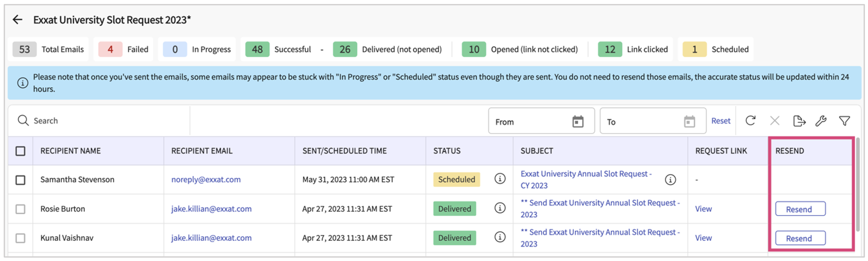868x261 pixels.
Task: View the request link for Kunal Vaishnav
Action: tap(703, 238)
